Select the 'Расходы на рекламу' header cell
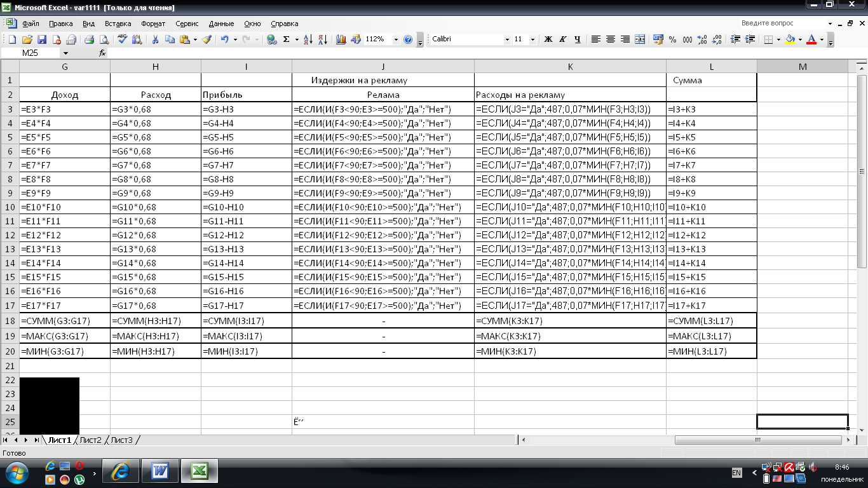This screenshot has height=488, width=868. [x=570, y=95]
